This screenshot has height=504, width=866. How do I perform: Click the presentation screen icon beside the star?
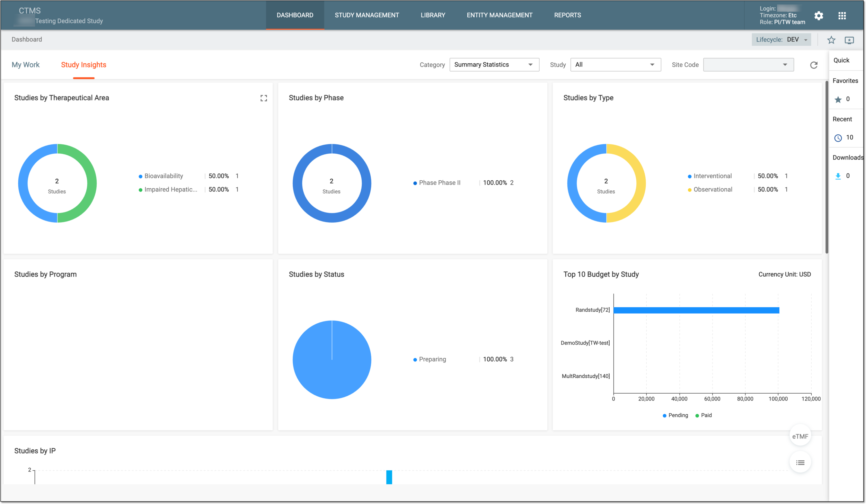tap(849, 40)
